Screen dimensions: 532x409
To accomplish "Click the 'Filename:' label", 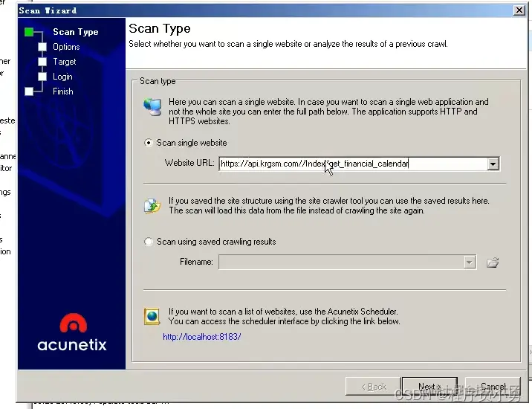I will point(196,262).
